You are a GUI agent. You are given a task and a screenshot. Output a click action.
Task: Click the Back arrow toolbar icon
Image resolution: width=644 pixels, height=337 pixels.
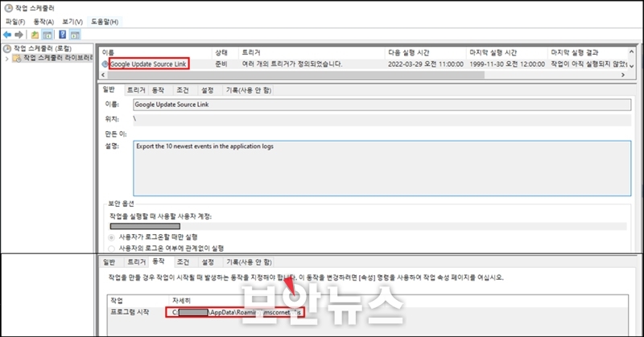click(x=7, y=35)
